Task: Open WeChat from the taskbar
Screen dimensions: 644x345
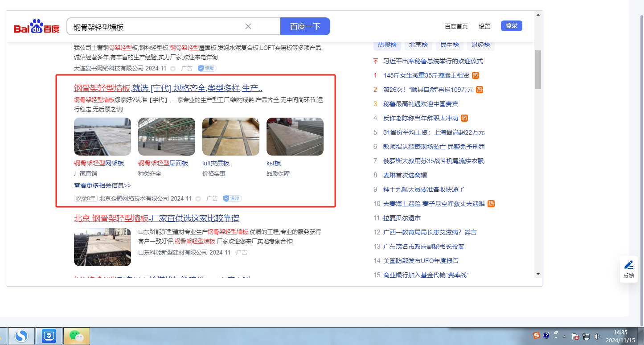Action: tap(77, 336)
